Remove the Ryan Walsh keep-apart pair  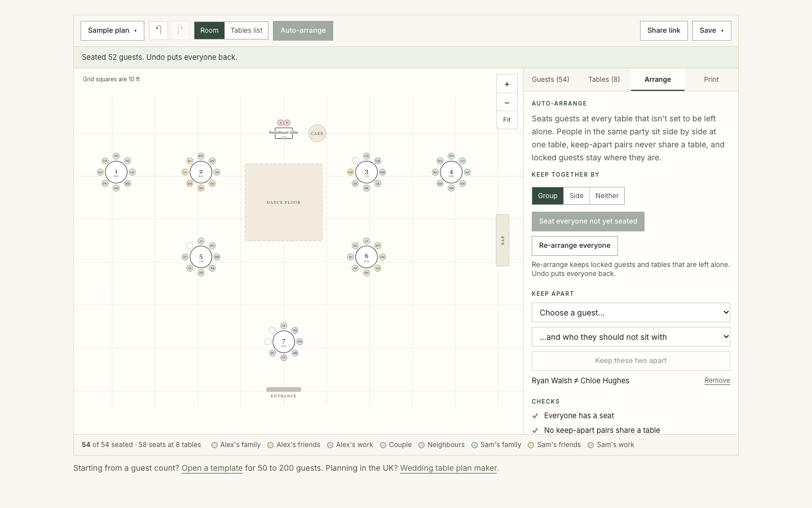[717, 380]
